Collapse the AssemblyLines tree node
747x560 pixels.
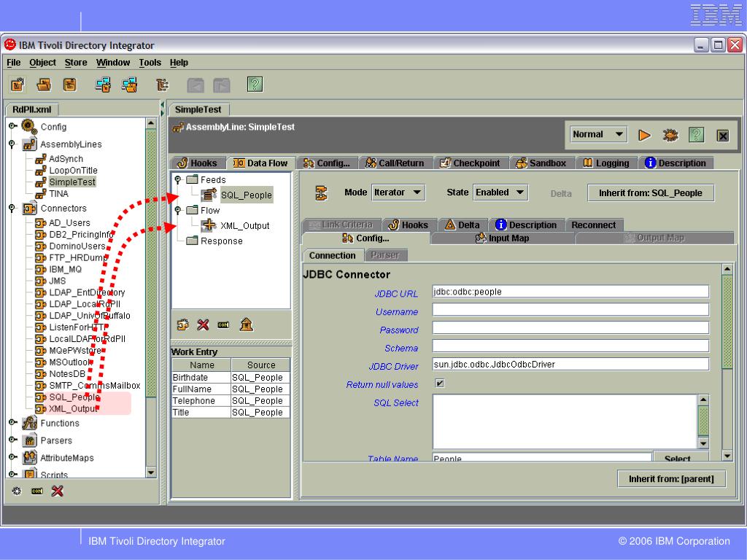(x=12, y=144)
